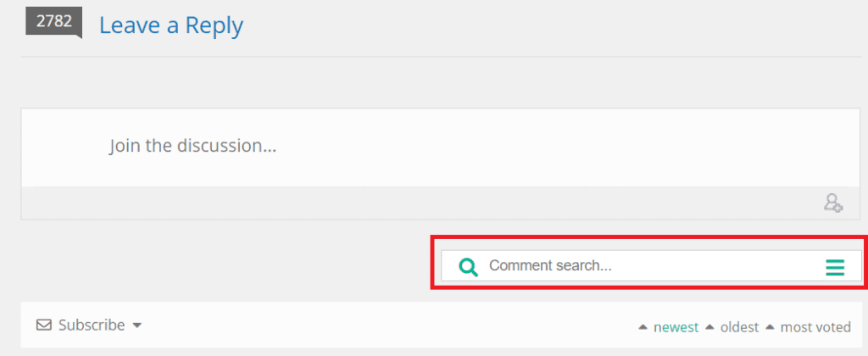Open the Leave a Reply heading link
The image size is (868, 356).
(171, 25)
